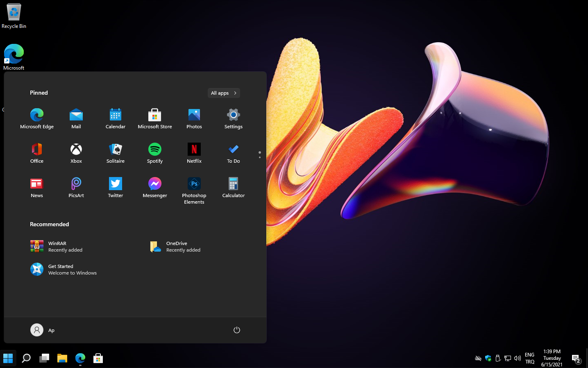Open File Explorer from the taskbar

click(x=62, y=358)
